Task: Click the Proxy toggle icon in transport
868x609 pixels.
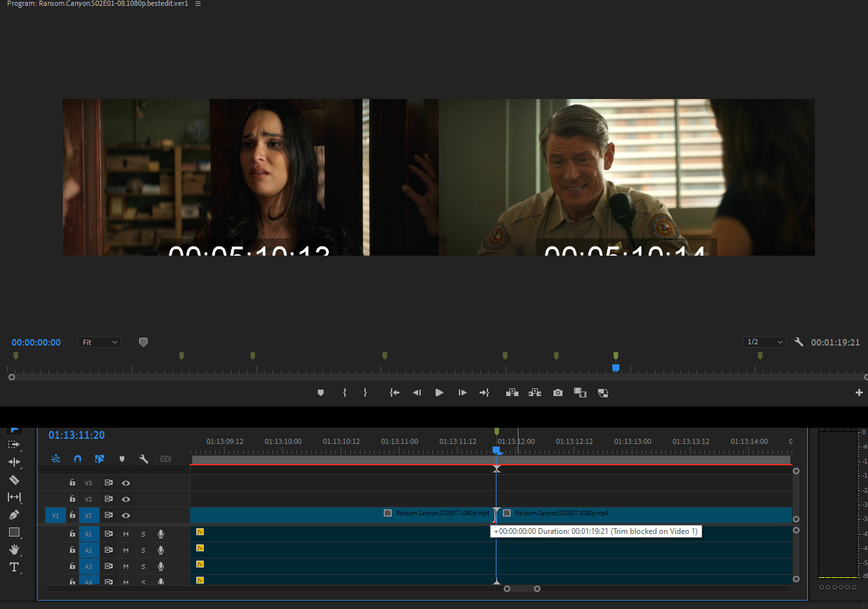Action: coord(603,393)
